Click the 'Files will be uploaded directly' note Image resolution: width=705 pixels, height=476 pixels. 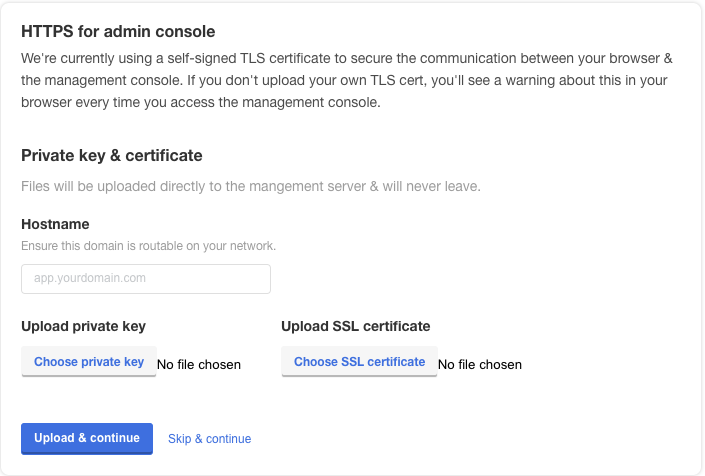(250, 186)
